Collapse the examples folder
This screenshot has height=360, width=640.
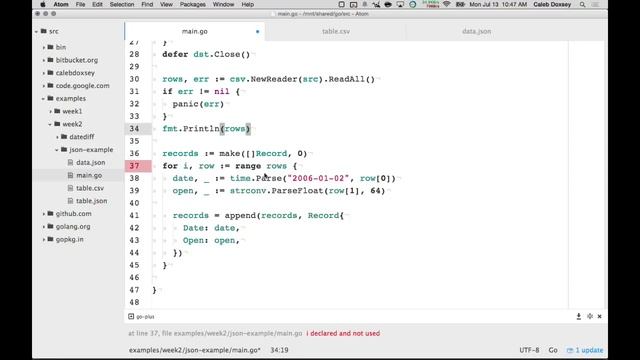(x=43, y=98)
